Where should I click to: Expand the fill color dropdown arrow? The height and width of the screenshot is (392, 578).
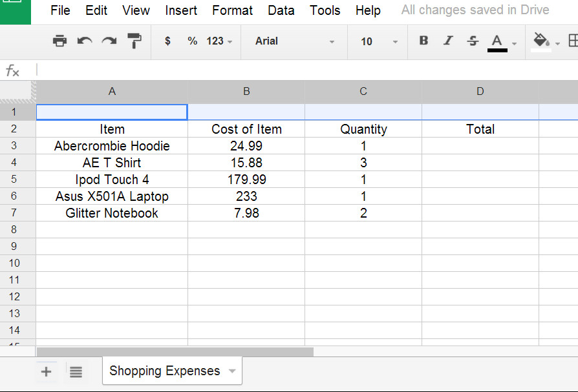click(x=557, y=43)
